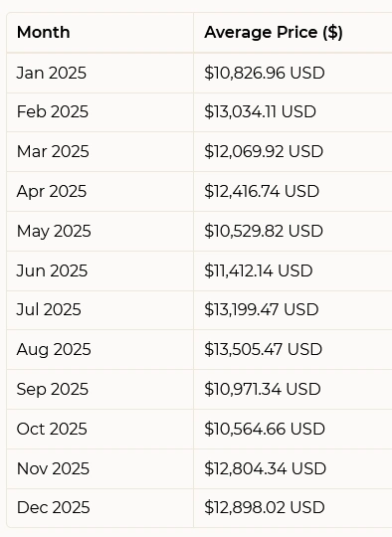
Task: Select the Jul 2025 row label
Action: pos(49,310)
